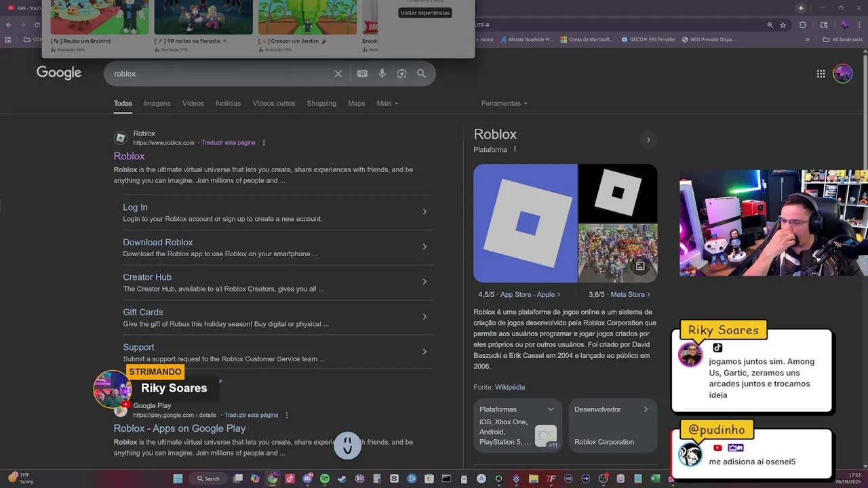Open three-dot menu beside Google Play result
The image size is (868, 488).
click(x=287, y=415)
